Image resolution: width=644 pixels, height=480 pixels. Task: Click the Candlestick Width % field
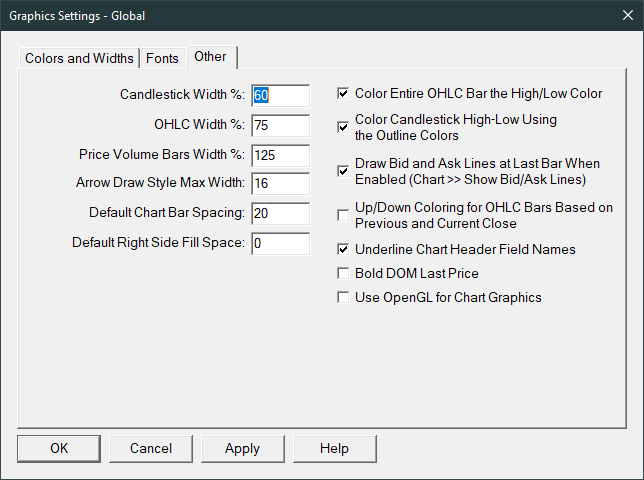click(280, 95)
